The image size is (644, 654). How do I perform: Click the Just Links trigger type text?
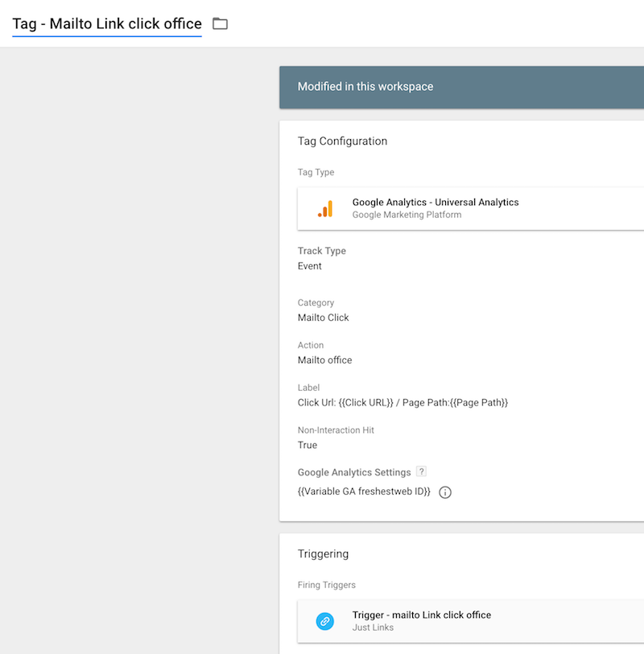point(373,627)
